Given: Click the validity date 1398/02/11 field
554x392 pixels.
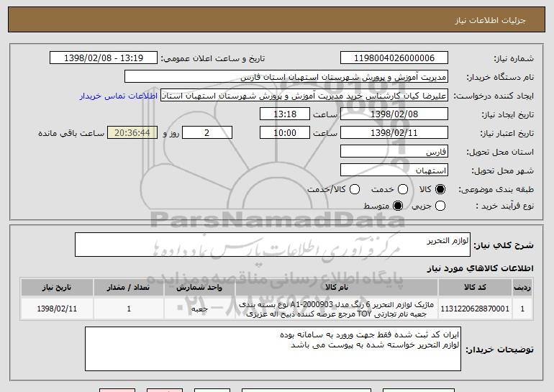Looking at the screenshot, I should click(394, 133).
